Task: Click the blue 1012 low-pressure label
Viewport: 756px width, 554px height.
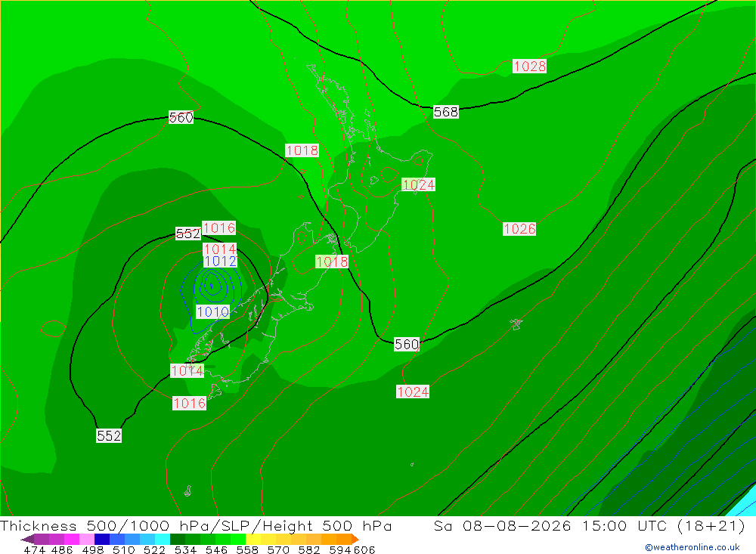Action: pos(220,262)
